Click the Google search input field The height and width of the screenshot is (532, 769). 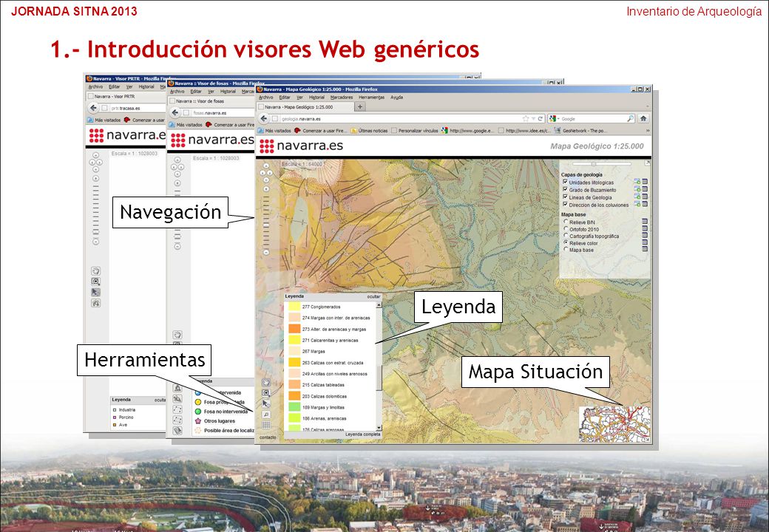click(594, 118)
